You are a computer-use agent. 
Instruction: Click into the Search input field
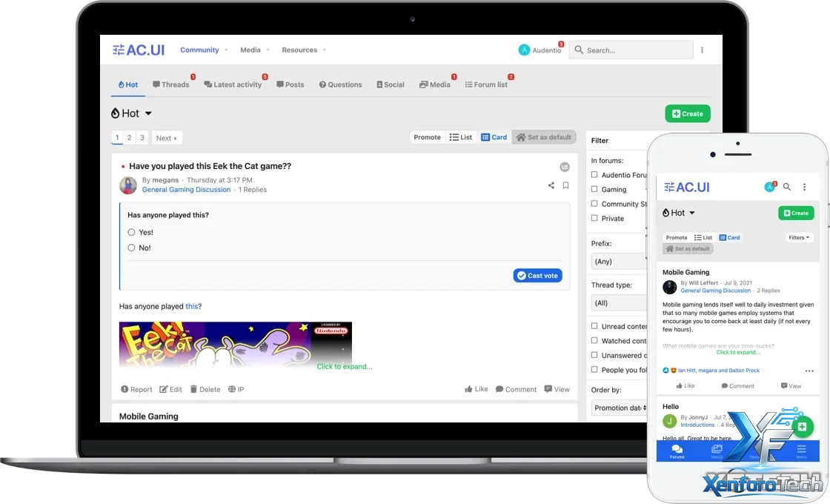636,50
